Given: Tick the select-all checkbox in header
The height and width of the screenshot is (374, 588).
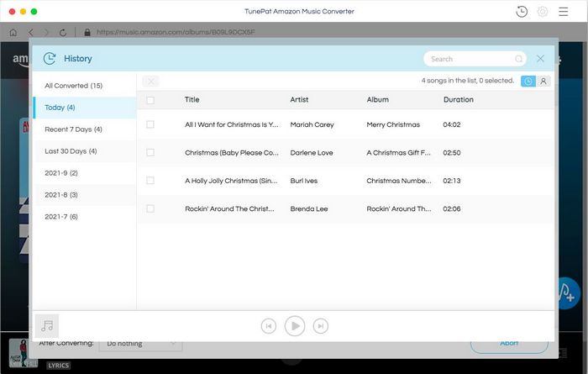Looking at the screenshot, I should [150, 100].
